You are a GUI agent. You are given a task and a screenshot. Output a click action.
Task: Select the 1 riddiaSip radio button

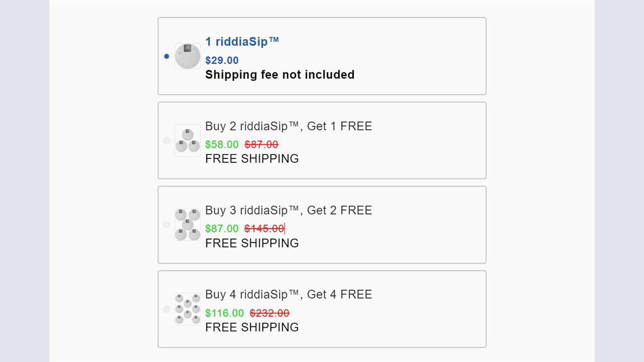(x=167, y=56)
